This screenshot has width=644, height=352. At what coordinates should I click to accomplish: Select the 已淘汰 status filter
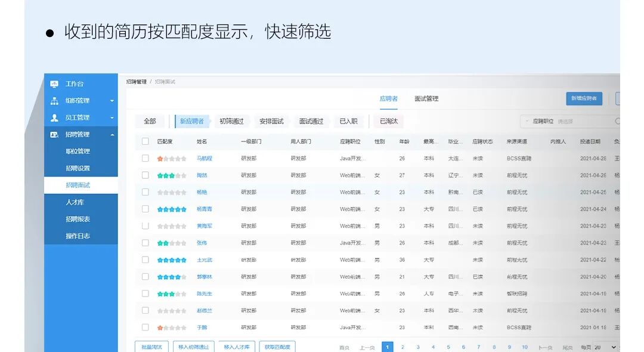pos(389,121)
